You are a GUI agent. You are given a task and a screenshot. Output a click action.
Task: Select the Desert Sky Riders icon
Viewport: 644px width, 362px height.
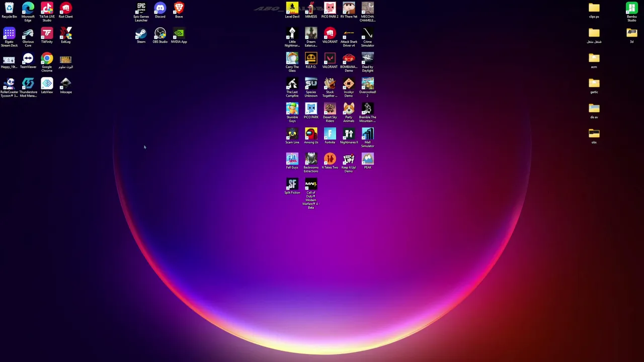(x=330, y=112)
